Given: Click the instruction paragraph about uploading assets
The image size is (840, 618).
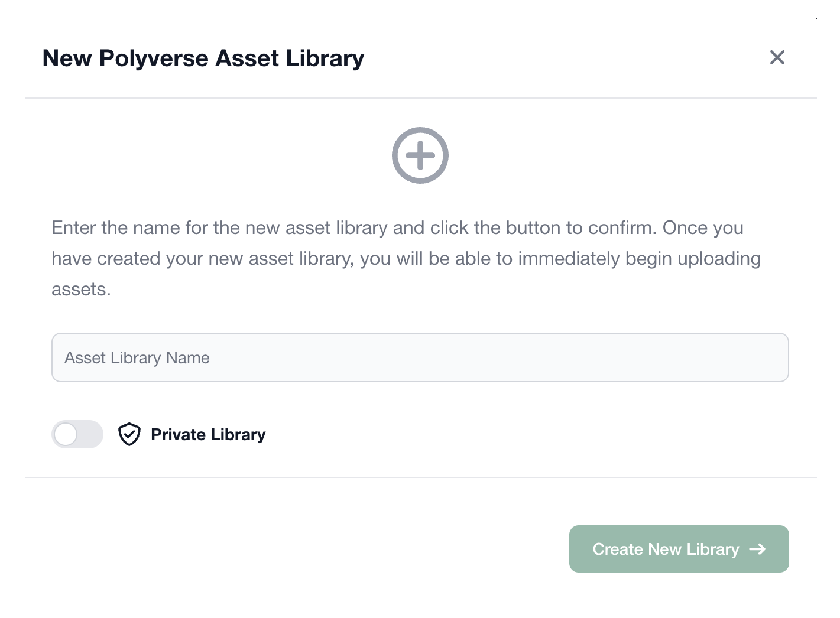Looking at the screenshot, I should pos(407,258).
